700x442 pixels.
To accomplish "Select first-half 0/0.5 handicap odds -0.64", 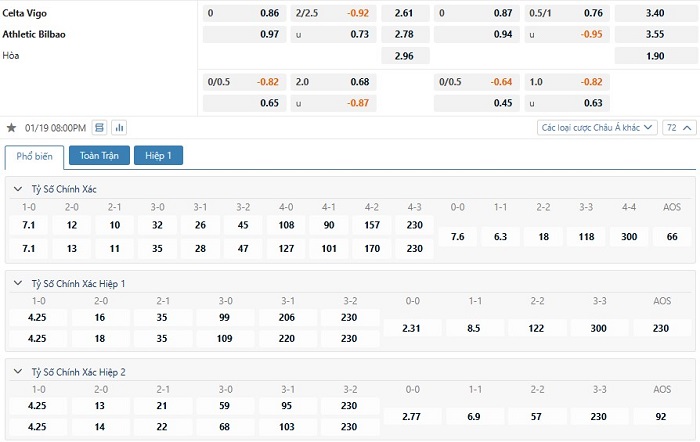I will tap(477, 82).
